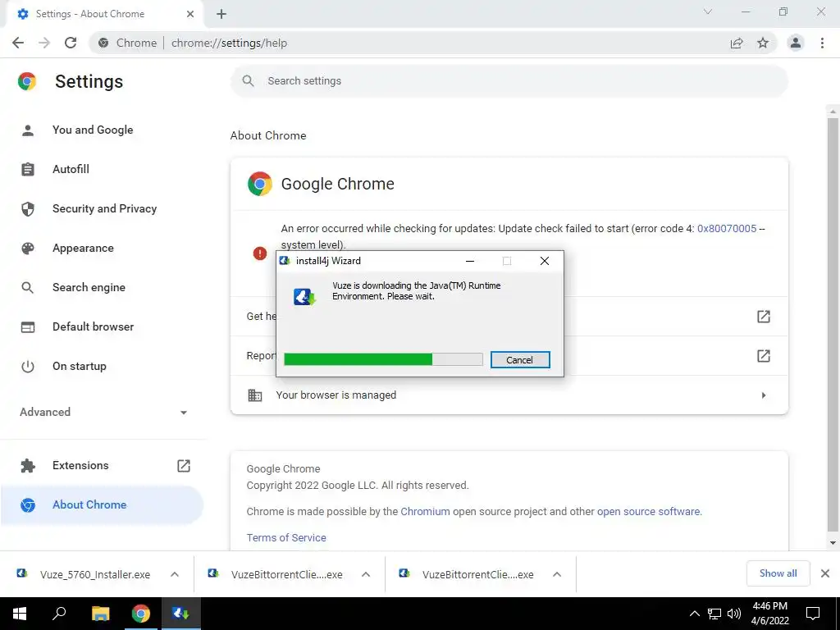
Task: Open File Explorer from the taskbar
Action: click(x=100, y=614)
